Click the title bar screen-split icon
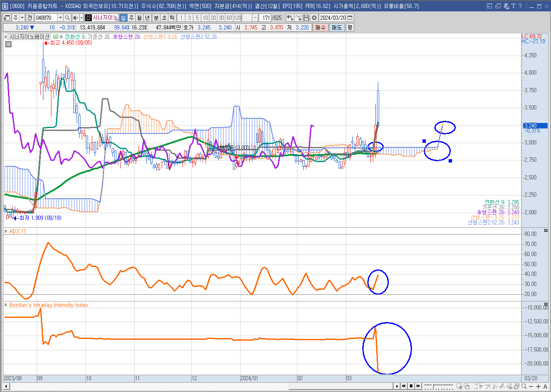The height and width of the screenshot is (392, 551). pos(489,6)
